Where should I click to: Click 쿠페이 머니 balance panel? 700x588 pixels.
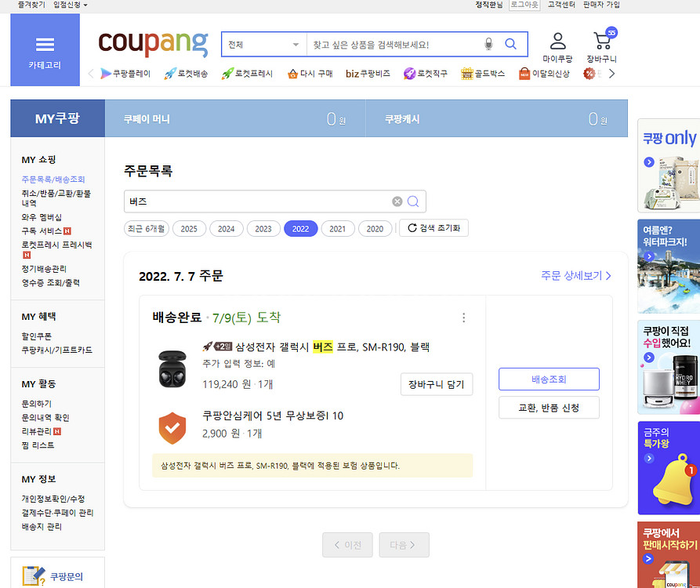point(235,118)
